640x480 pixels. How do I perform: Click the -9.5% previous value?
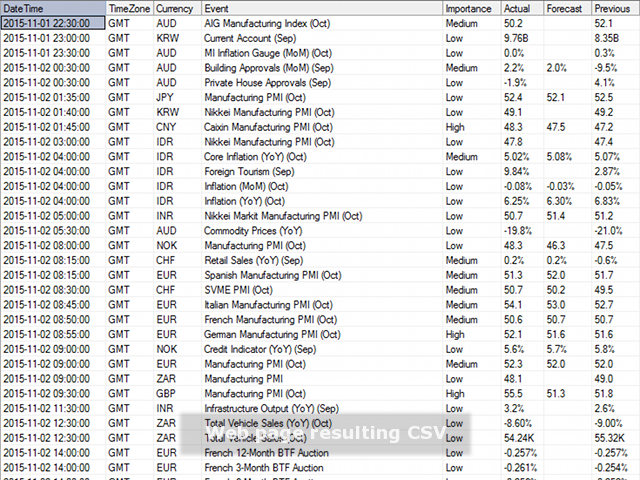coord(606,68)
